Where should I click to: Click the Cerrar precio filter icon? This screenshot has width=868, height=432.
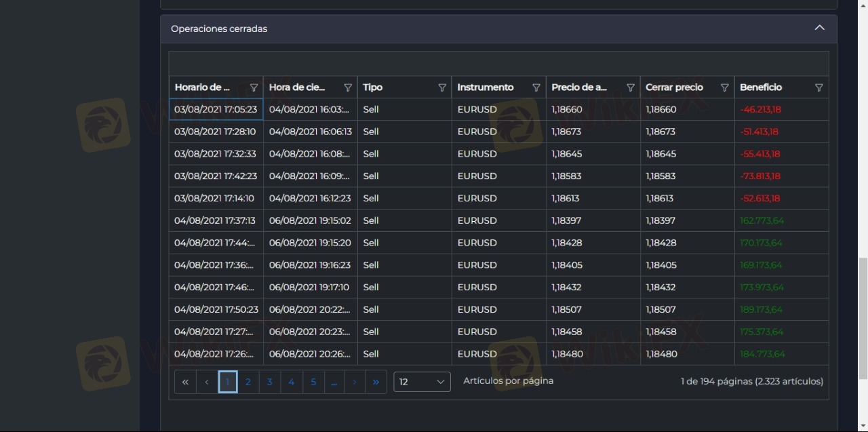pyautogui.click(x=724, y=87)
